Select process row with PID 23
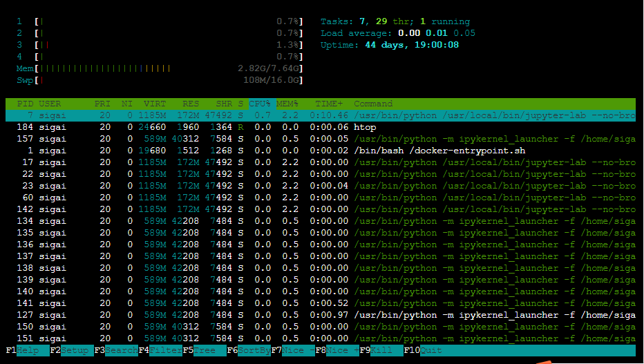Screen dimensions: 644x364 [x=321, y=186]
